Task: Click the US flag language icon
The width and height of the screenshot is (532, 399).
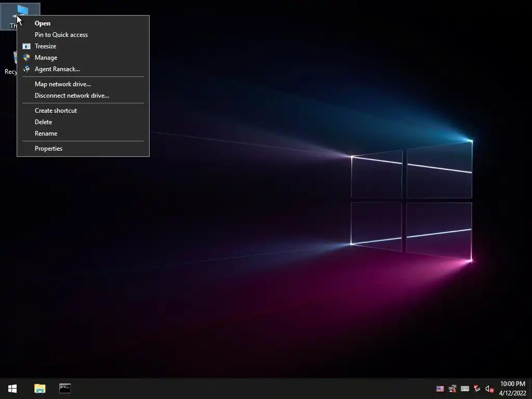Action: tap(440, 389)
